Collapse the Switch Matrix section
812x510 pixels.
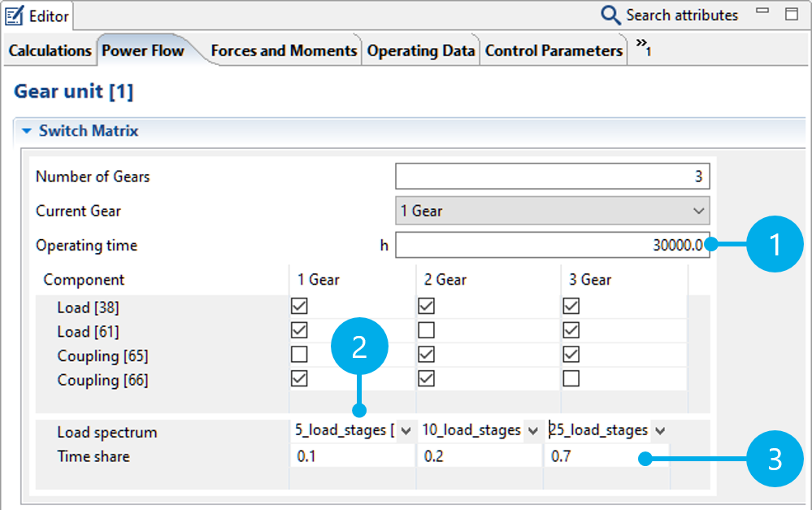pyautogui.click(x=27, y=131)
